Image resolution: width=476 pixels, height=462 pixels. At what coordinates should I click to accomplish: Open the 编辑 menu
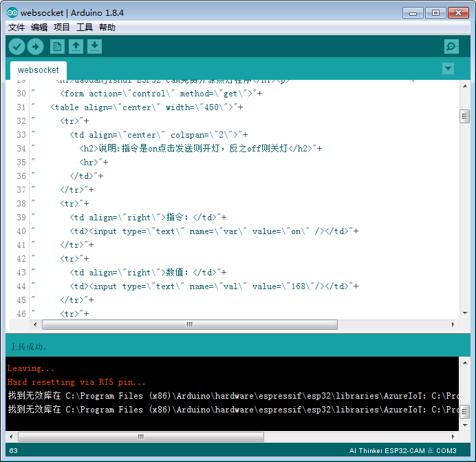(x=39, y=28)
